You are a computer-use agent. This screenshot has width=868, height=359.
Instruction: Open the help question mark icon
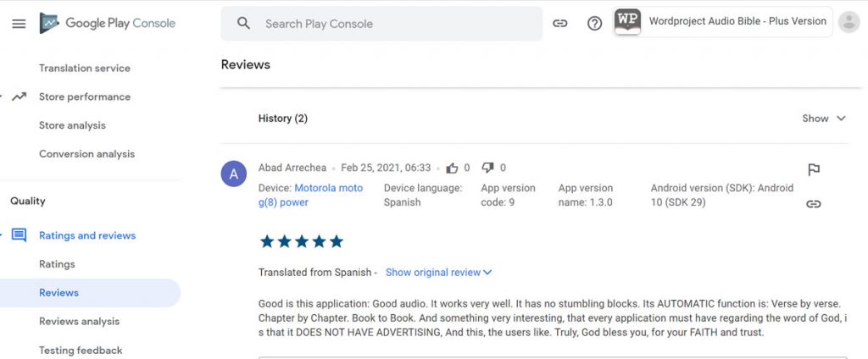[594, 24]
